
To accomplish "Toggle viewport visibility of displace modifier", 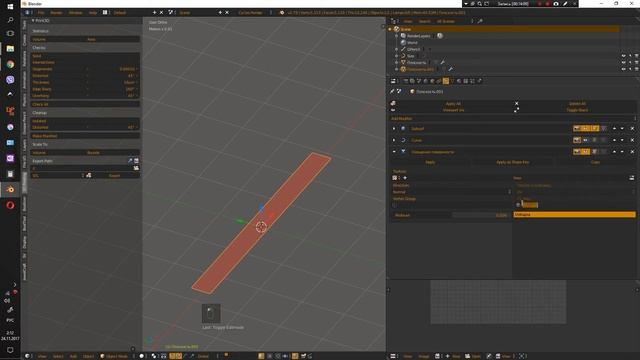I will click(586, 152).
